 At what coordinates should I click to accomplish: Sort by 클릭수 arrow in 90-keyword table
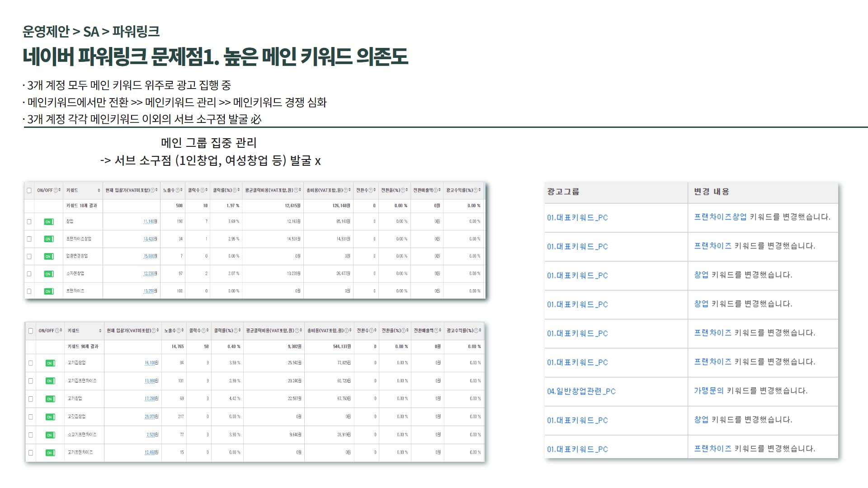click(208, 331)
